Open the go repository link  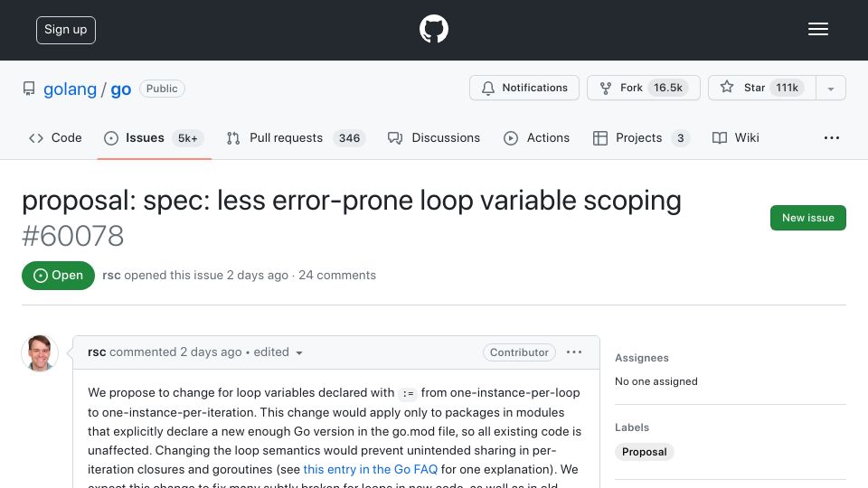click(x=120, y=89)
